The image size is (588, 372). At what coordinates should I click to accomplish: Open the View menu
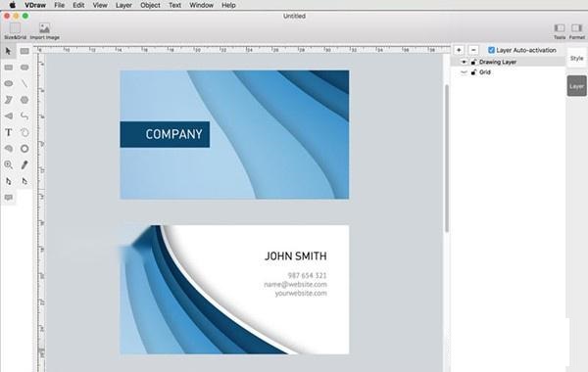[100, 5]
